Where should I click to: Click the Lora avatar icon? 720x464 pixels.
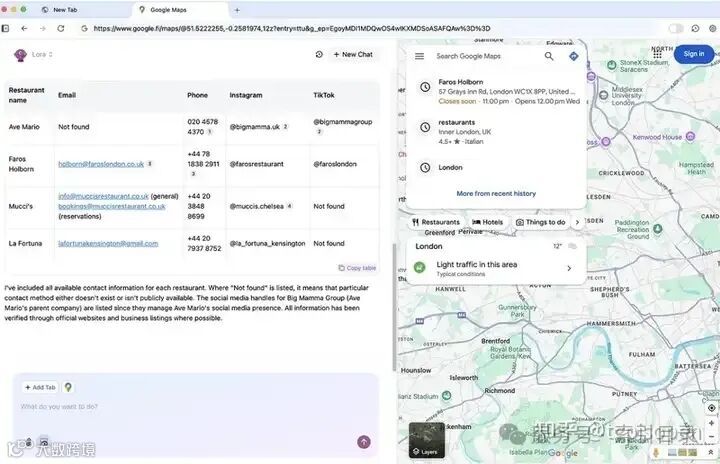tap(20, 55)
